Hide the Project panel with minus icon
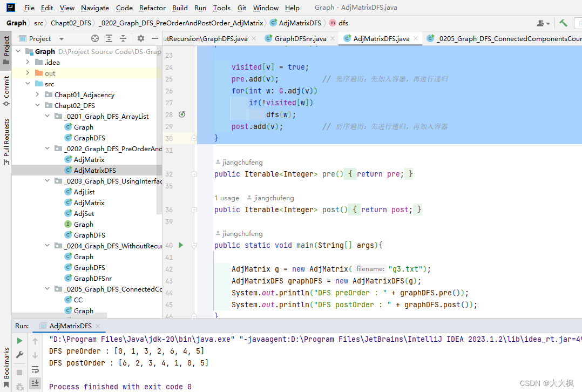 [x=155, y=38]
